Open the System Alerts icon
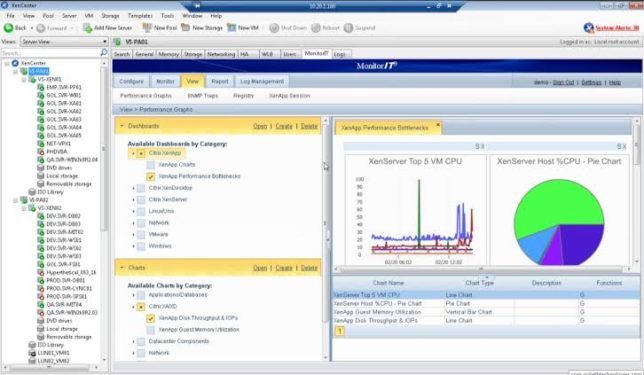The height and width of the screenshot is (375, 644). coord(589,28)
